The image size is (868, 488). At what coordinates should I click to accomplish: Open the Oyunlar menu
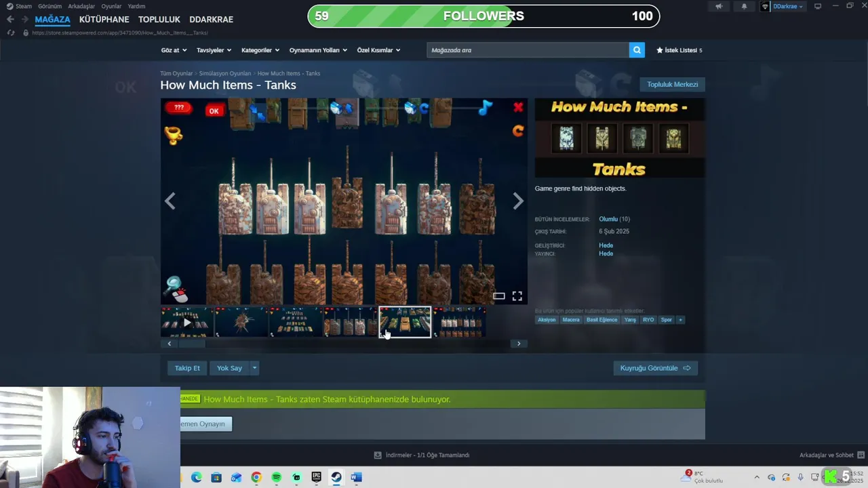[111, 6]
